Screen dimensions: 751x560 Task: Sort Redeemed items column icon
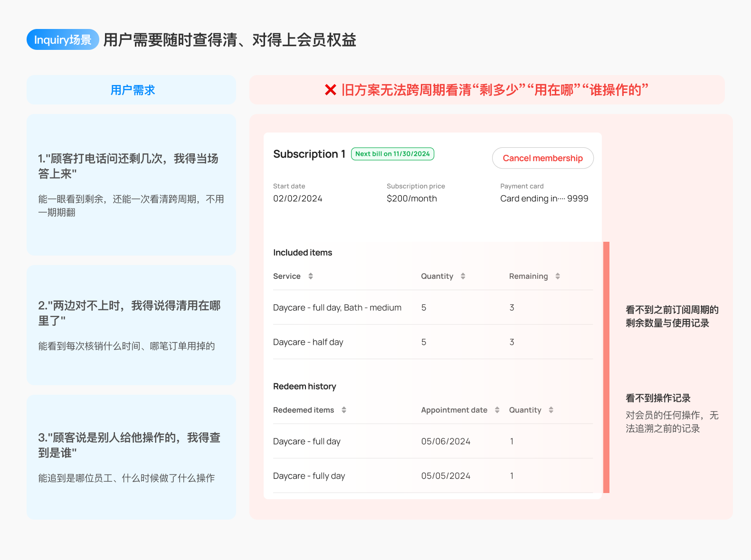pos(344,410)
